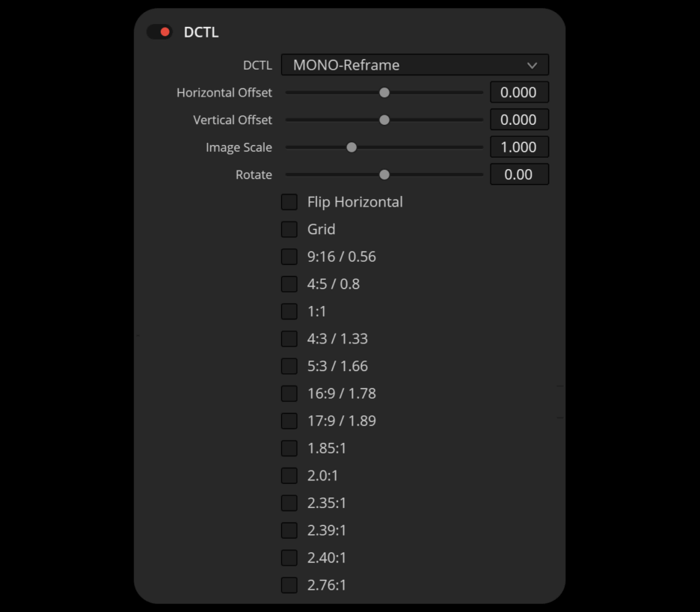Image resolution: width=700 pixels, height=612 pixels.
Task: Enable the 2.76:1 checkbox
Action: (x=289, y=585)
